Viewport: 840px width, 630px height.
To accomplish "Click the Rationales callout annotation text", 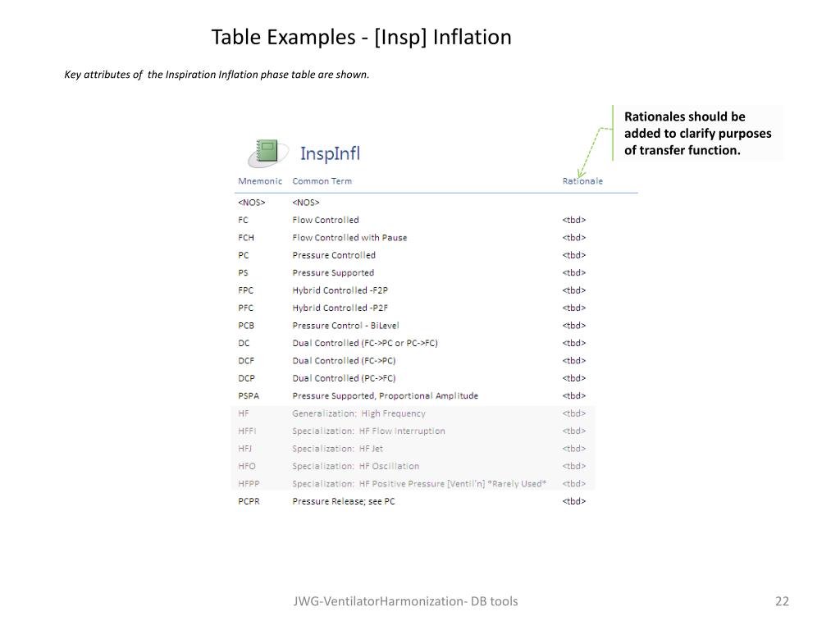I will click(x=697, y=134).
